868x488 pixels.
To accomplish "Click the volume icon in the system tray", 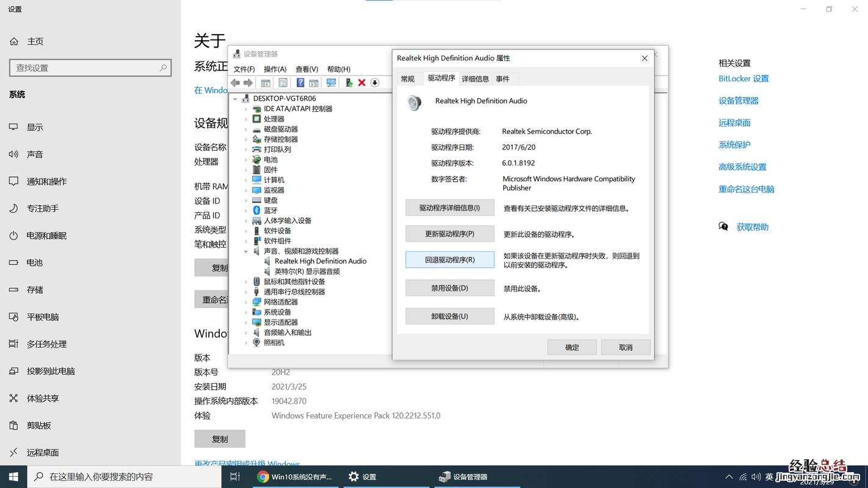I will coord(756,476).
